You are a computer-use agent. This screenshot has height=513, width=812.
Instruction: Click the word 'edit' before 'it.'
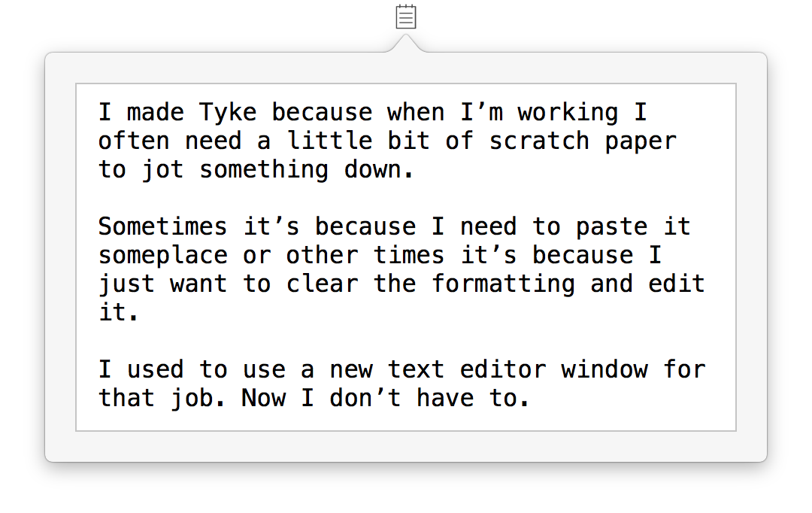[676, 284]
